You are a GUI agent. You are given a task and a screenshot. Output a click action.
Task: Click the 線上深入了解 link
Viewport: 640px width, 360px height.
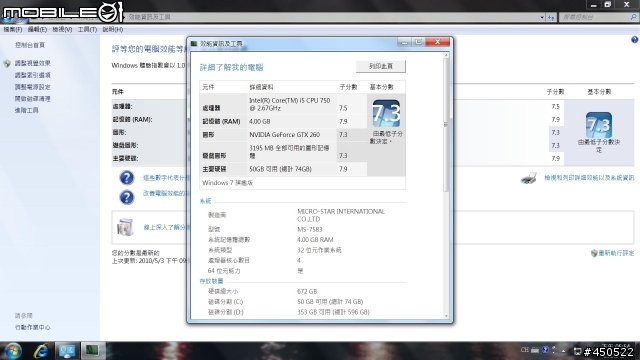tap(165, 227)
